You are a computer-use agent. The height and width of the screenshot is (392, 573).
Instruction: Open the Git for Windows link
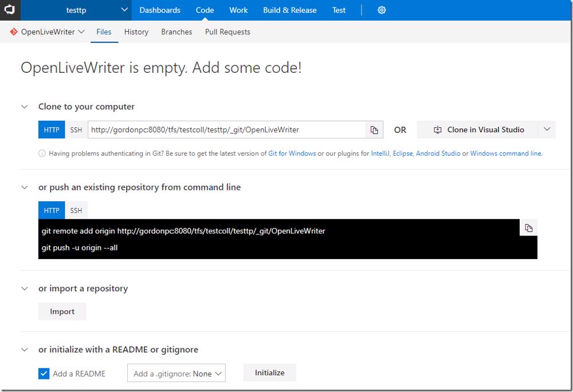(x=292, y=154)
